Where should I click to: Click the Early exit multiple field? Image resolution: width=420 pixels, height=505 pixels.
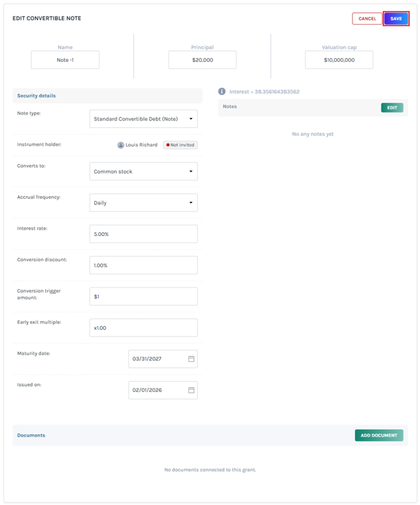(x=144, y=328)
